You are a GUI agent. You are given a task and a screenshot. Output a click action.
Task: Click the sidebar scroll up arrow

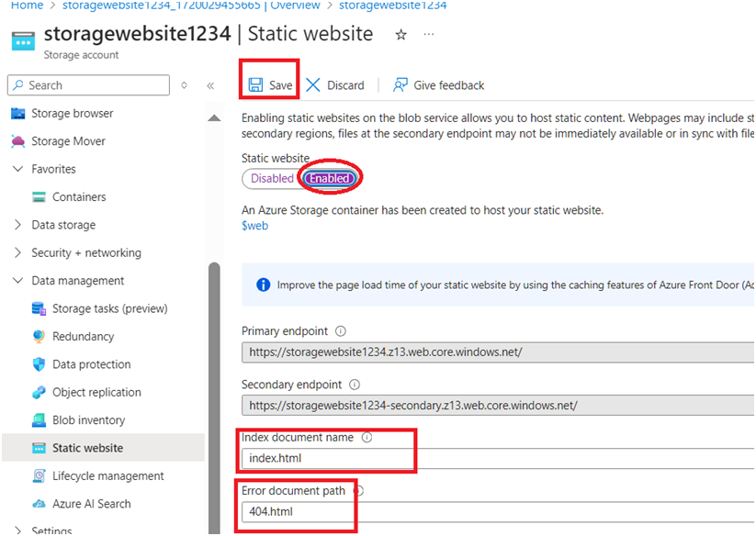point(214,118)
